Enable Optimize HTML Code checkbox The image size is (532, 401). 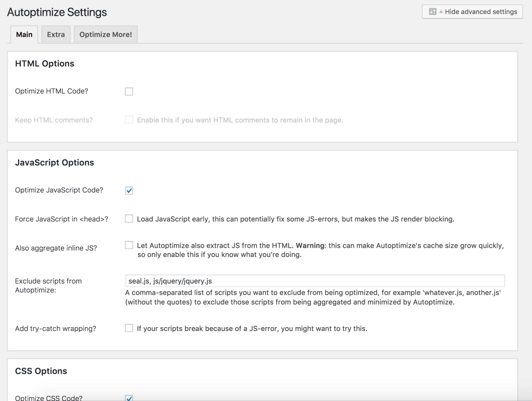129,92
